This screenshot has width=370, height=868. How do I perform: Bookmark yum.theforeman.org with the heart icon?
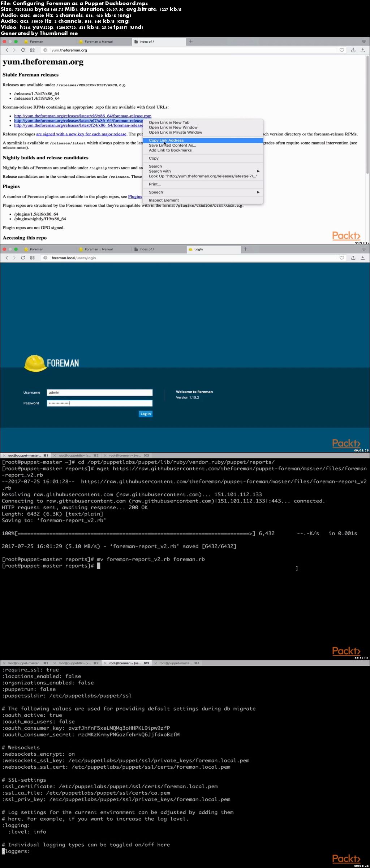342,50
